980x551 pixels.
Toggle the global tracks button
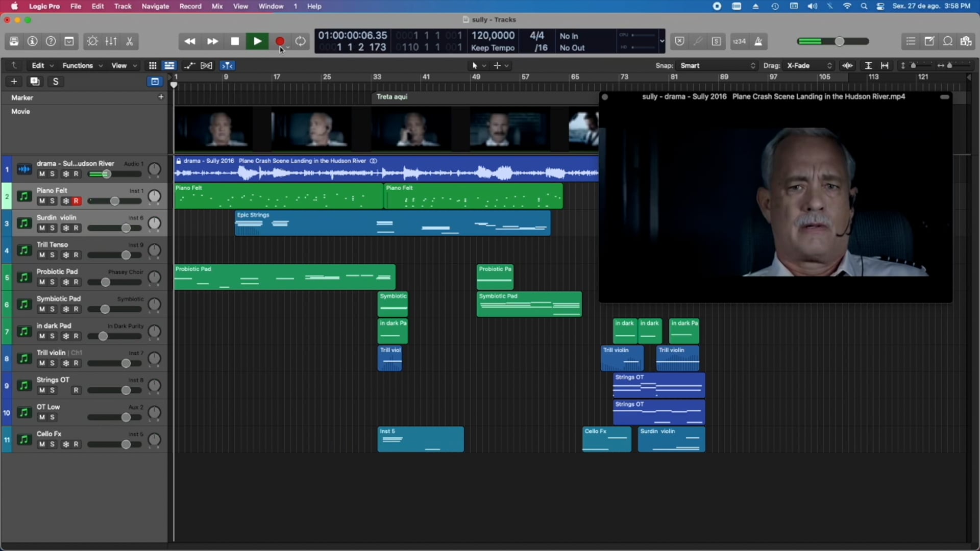(x=155, y=82)
